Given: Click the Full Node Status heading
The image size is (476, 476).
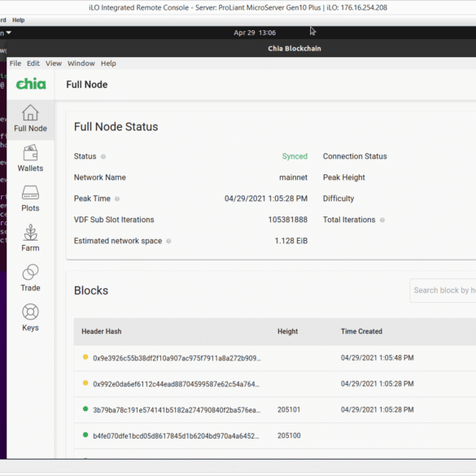Looking at the screenshot, I should point(116,127).
